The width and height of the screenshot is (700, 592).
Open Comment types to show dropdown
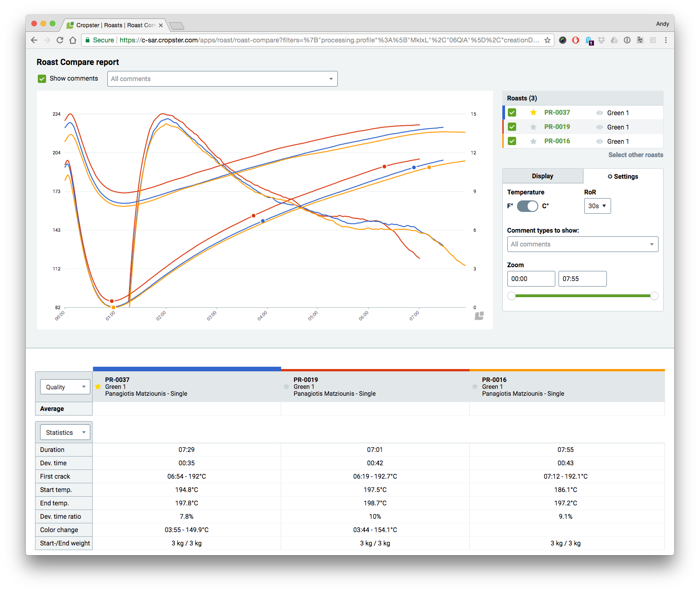tap(582, 244)
